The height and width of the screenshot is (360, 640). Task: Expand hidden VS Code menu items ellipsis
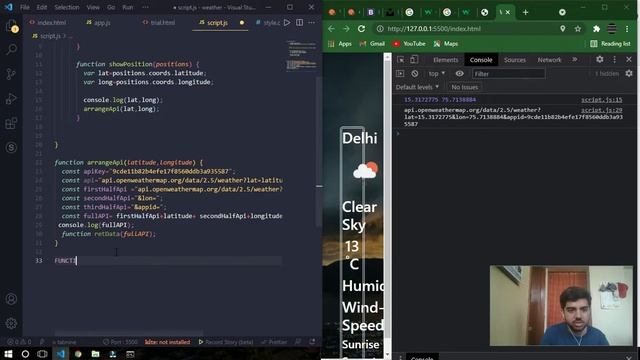click(145, 7)
